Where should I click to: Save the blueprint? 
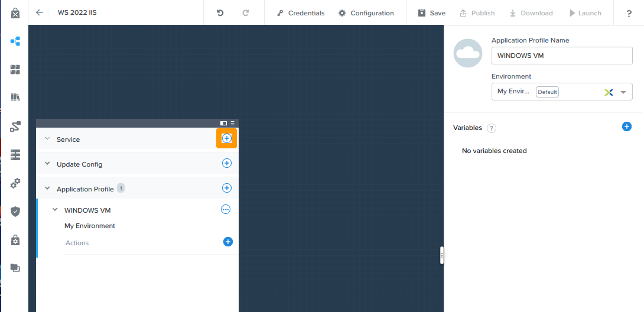(431, 13)
